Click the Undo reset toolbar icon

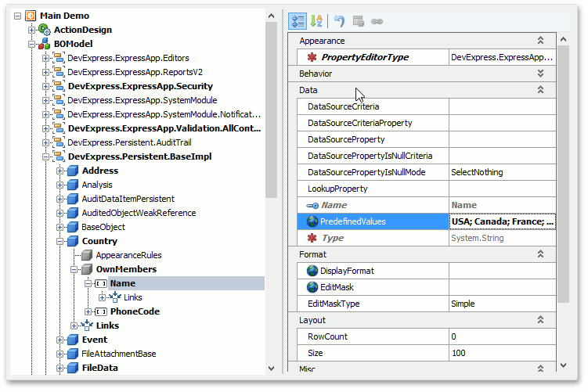point(339,21)
